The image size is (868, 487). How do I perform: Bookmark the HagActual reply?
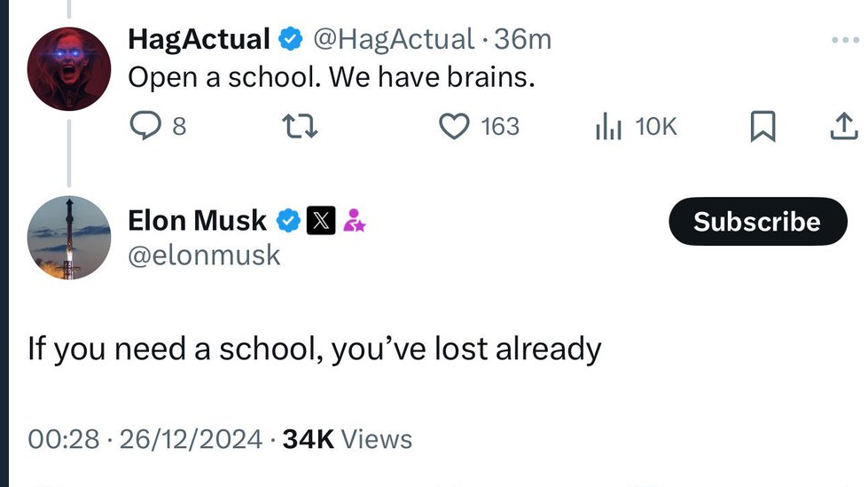coord(762,128)
